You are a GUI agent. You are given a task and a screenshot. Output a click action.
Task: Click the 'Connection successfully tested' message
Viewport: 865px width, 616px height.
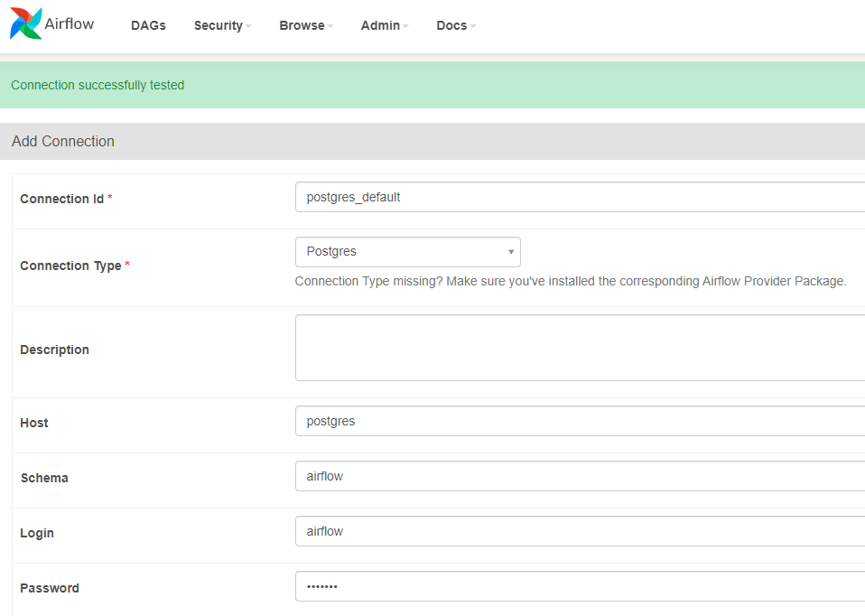pos(98,85)
